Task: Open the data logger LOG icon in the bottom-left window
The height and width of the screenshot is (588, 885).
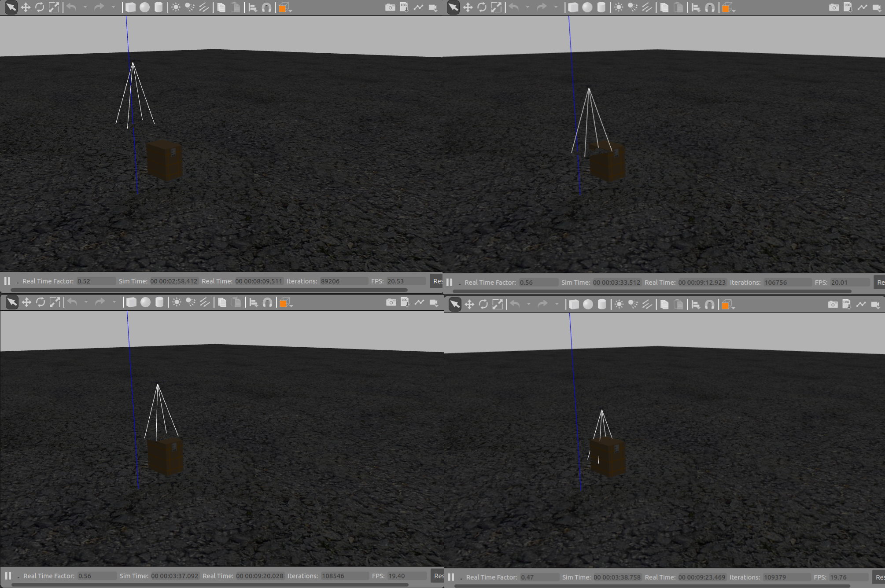Action: (x=405, y=302)
